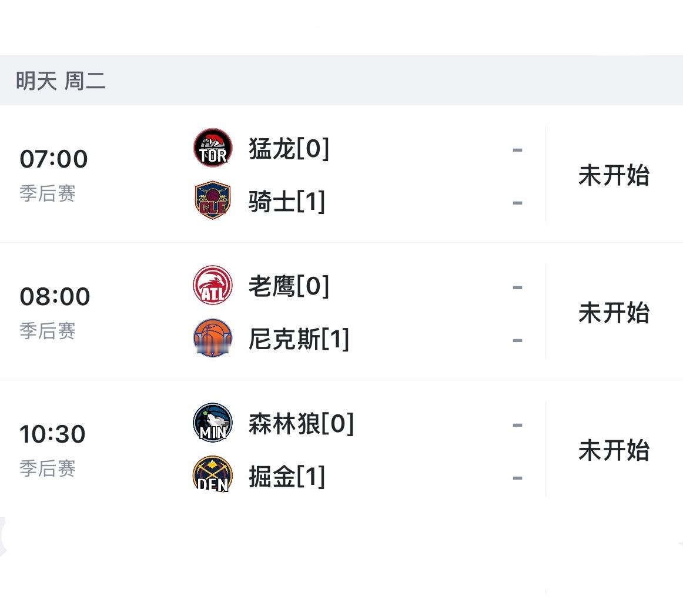This screenshot has height=616, width=683.
Task: Open the 骑士[1] team page
Action: (285, 202)
